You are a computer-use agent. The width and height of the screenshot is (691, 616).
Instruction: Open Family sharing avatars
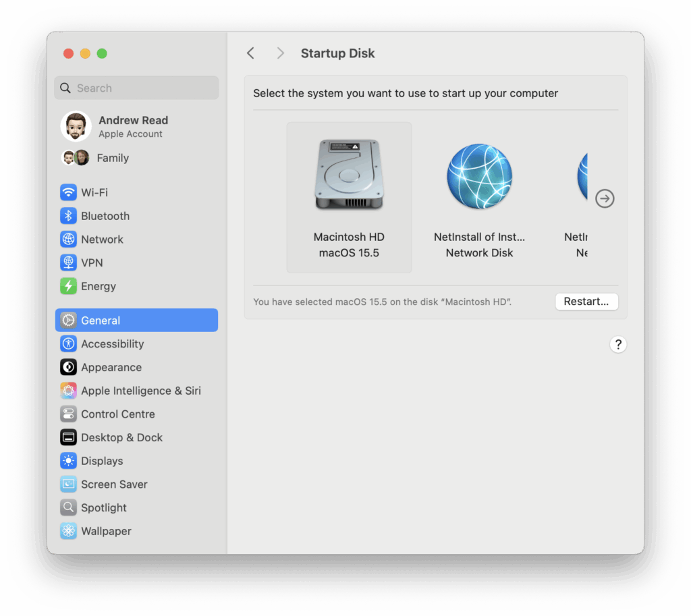[76, 158]
